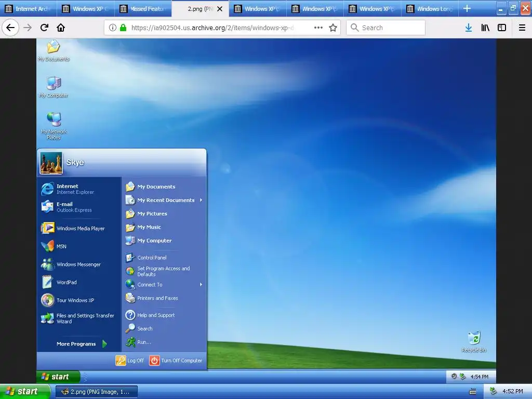Start Tour Windows XP
Viewport: 532px width, 399px height.
click(x=79, y=300)
